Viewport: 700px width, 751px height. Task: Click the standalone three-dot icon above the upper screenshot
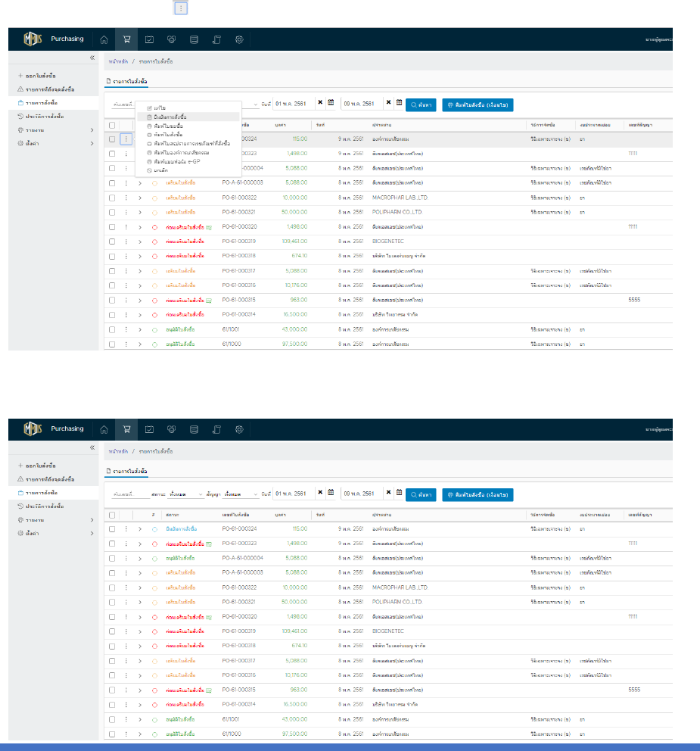coord(181,8)
